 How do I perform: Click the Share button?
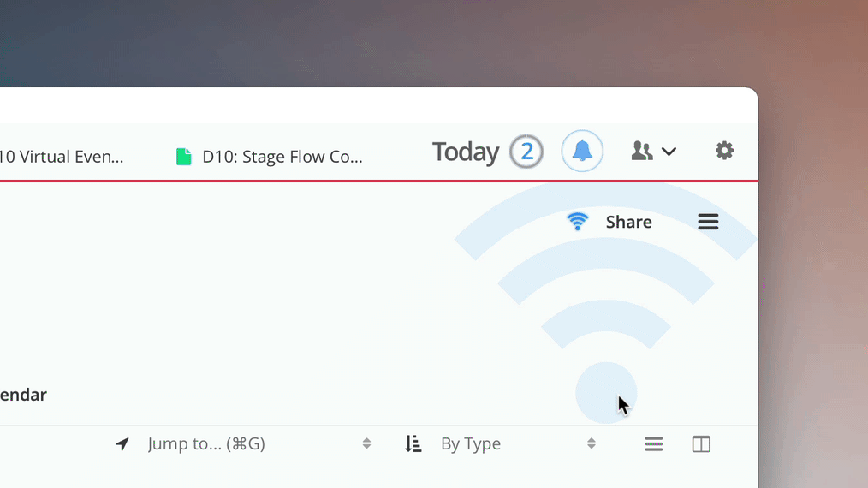pos(628,222)
